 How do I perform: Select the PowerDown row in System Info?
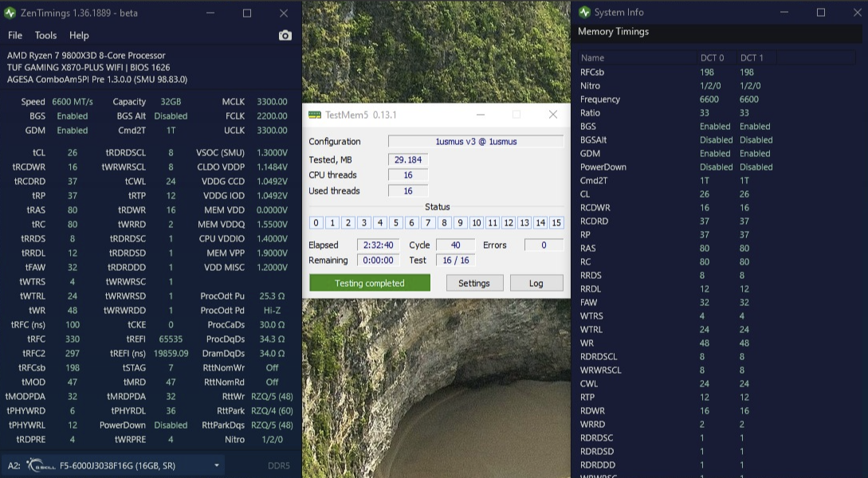point(717,167)
